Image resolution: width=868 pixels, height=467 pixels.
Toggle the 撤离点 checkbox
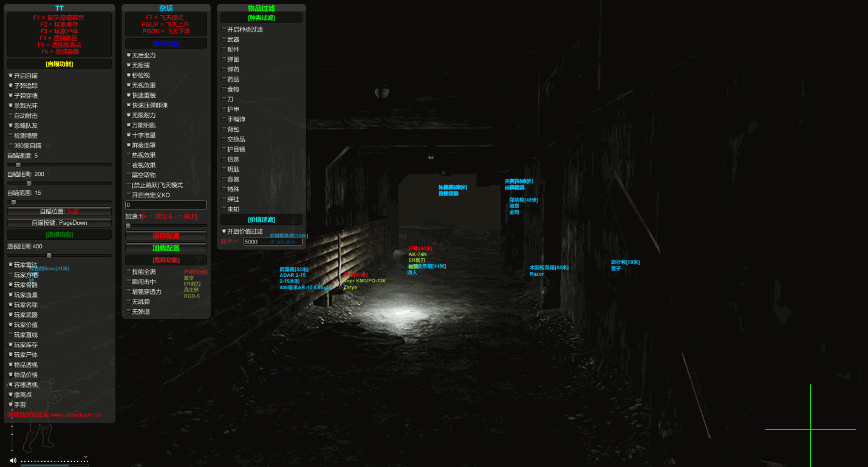(10, 395)
